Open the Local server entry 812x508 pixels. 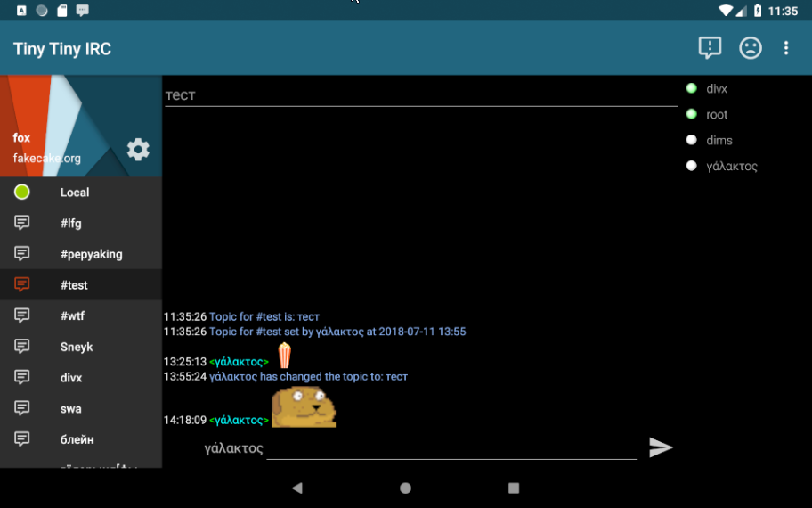(81, 193)
